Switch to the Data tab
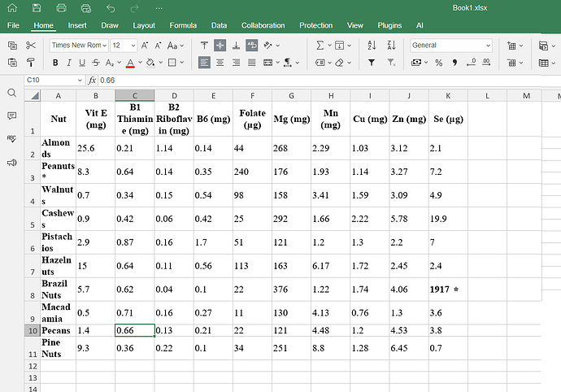The height and width of the screenshot is (392, 561). point(219,25)
